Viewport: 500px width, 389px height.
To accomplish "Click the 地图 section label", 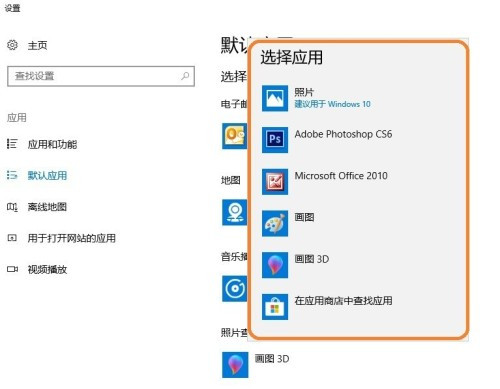I will coord(231,180).
